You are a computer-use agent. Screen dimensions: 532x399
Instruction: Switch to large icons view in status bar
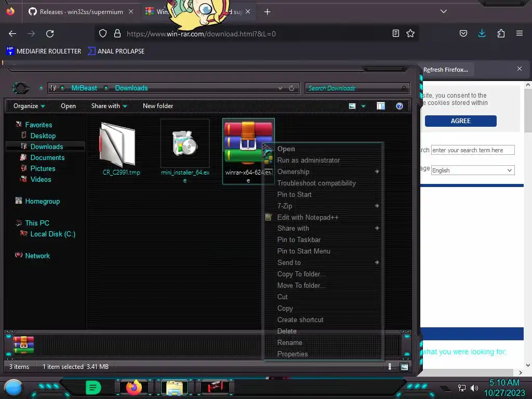404,367
